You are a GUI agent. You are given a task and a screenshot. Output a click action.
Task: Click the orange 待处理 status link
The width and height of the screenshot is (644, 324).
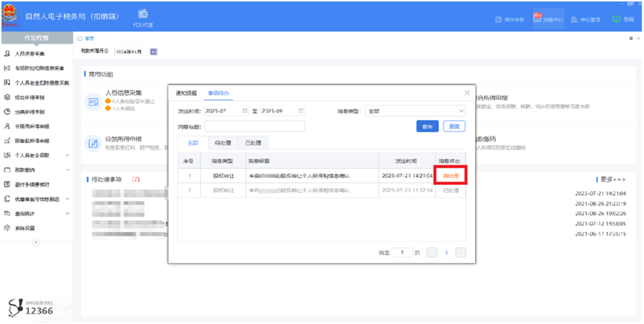click(451, 176)
